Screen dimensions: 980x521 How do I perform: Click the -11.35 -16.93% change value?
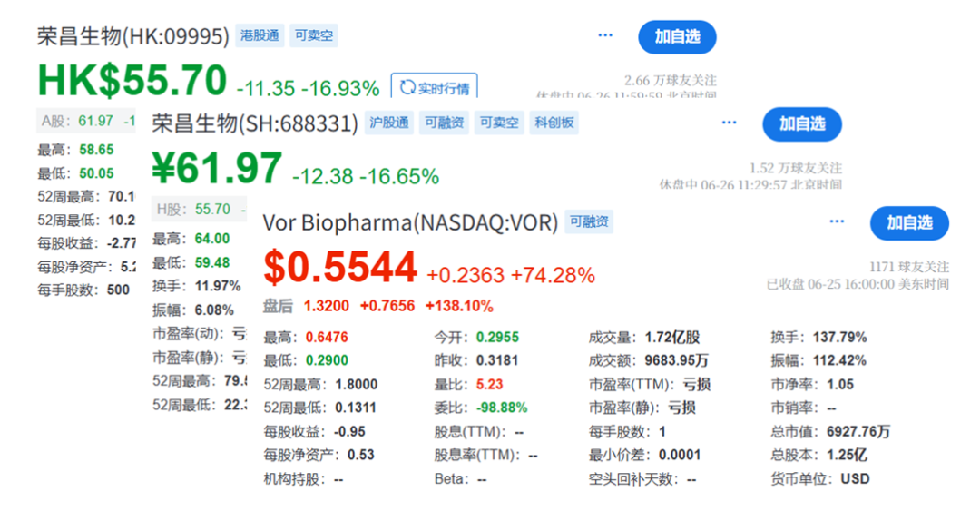pos(309,88)
